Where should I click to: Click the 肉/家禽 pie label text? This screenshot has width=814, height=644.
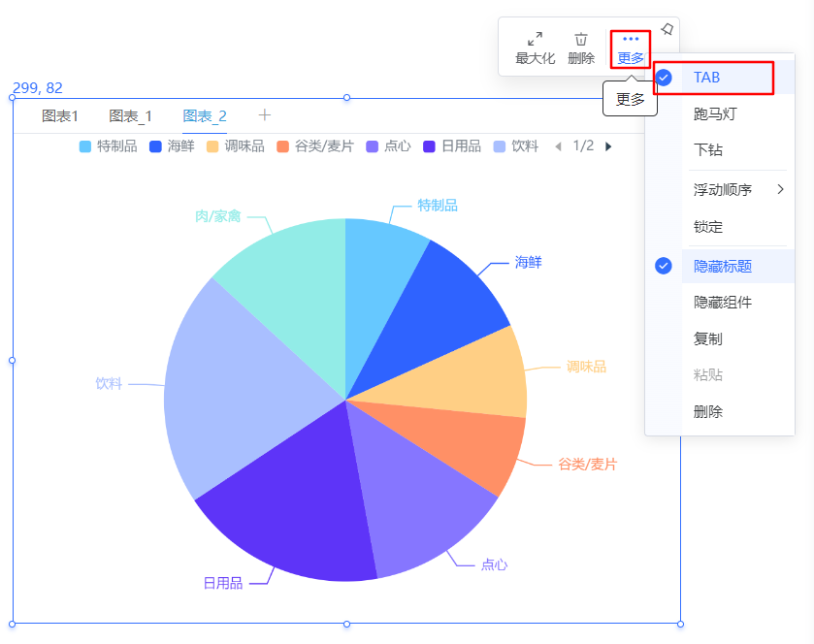pyautogui.click(x=218, y=216)
